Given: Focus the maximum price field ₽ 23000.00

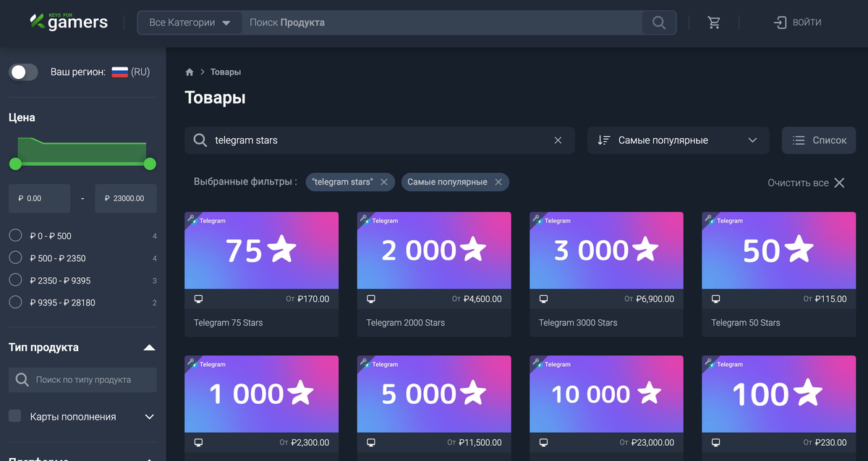Looking at the screenshot, I should pyautogui.click(x=126, y=198).
